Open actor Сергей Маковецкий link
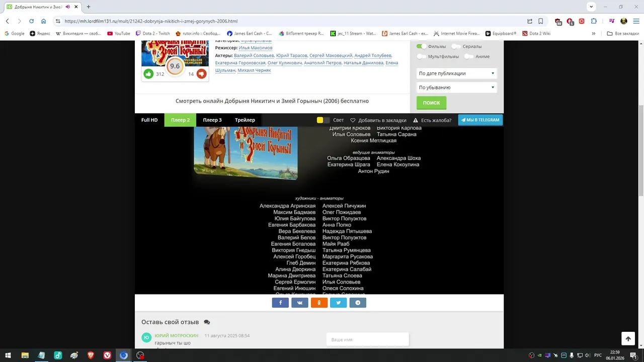 pos(331,55)
